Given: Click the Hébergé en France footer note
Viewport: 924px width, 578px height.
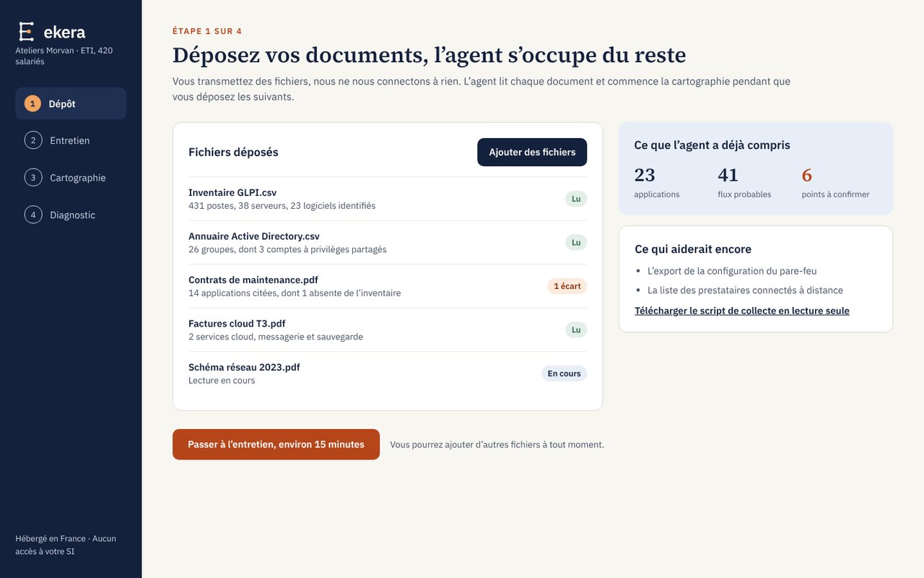Looking at the screenshot, I should [x=66, y=545].
